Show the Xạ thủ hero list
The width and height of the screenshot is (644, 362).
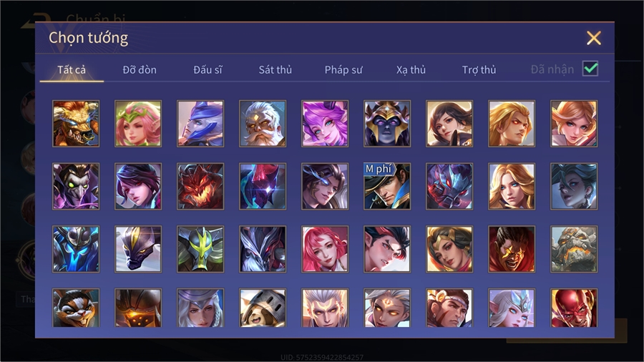(411, 70)
